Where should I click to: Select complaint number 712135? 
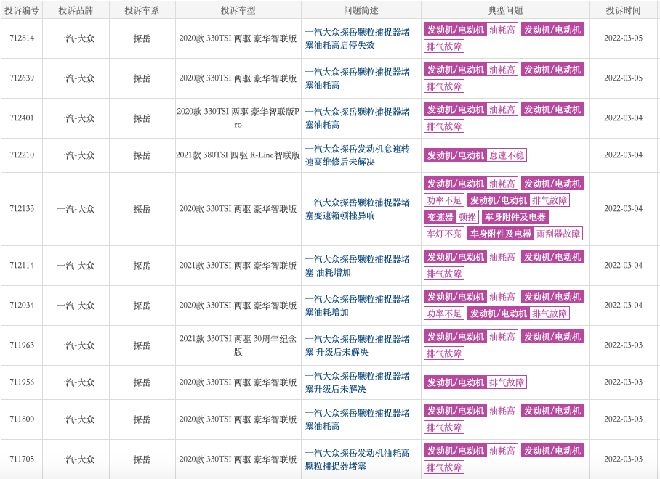(21, 209)
